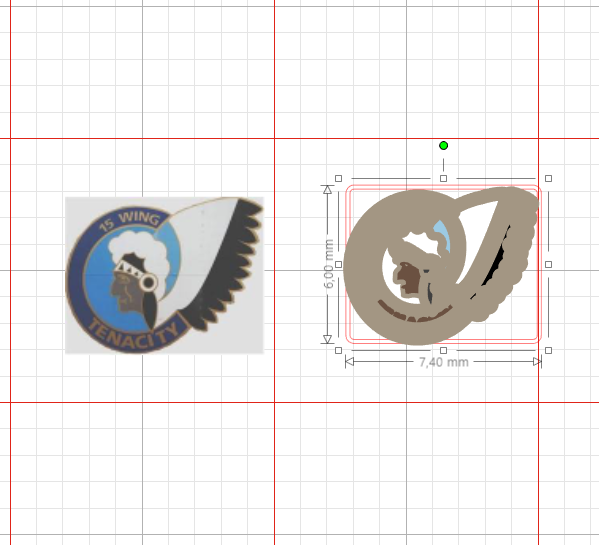599x545 pixels.
Task: Select the original 15 Wing badge photo
Action: [164, 275]
